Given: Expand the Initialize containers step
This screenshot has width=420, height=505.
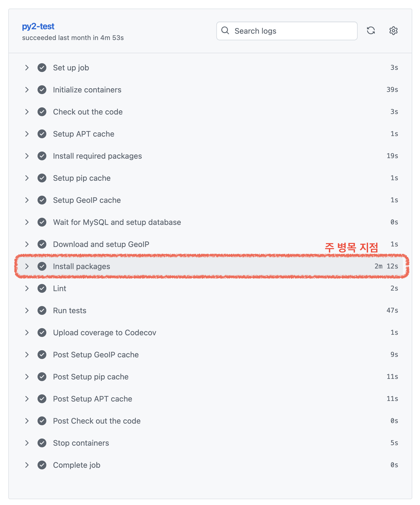Looking at the screenshot, I should click(x=27, y=90).
